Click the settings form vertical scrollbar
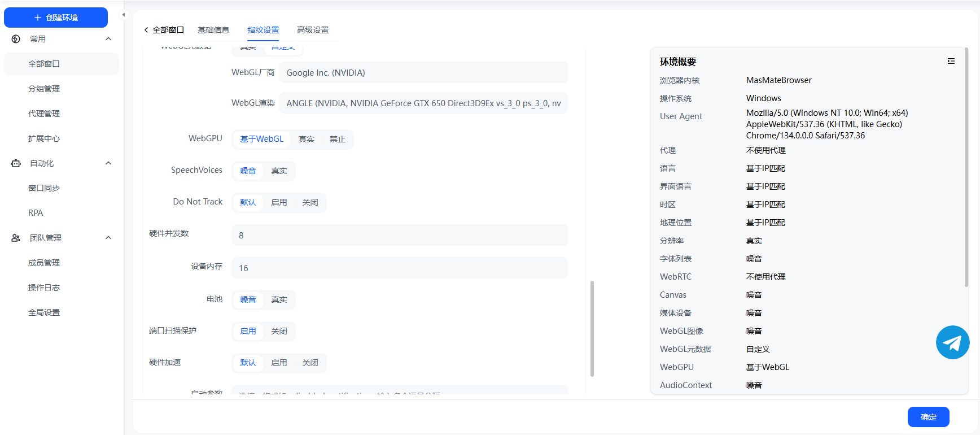The width and height of the screenshot is (980, 435). pos(592,328)
